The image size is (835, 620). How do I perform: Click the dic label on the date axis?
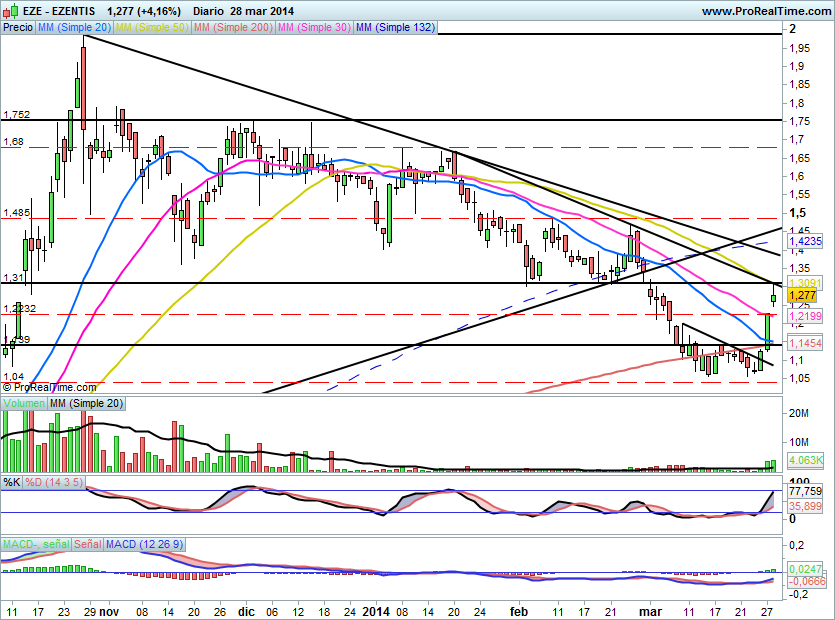pos(247,611)
